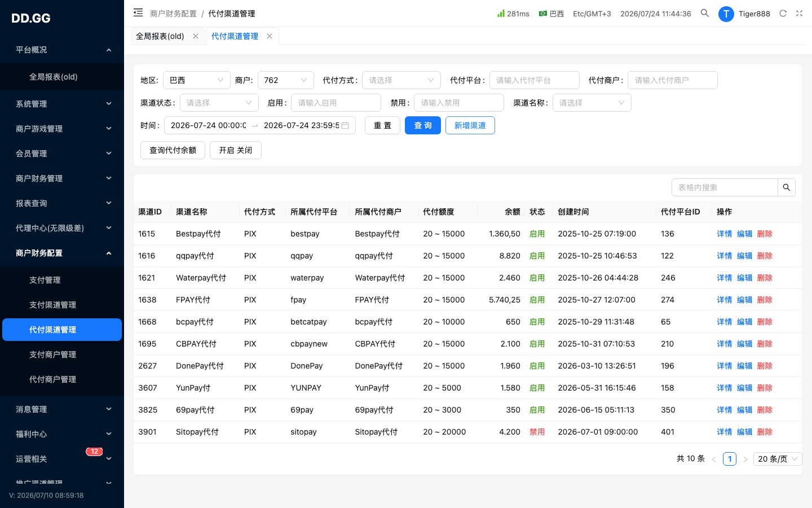The image size is (812, 508).
Task: Open 详情 for Bestpay代付 row
Action: pyautogui.click(x=724, y=234)
